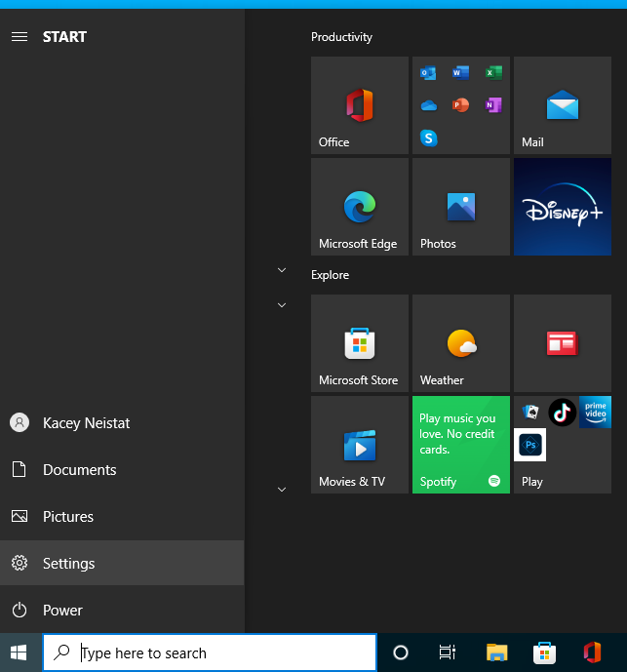Image resolution: width=627 pixels, height=672 pixels.
Task: Open the Weather tile
Action: [461, 343]
